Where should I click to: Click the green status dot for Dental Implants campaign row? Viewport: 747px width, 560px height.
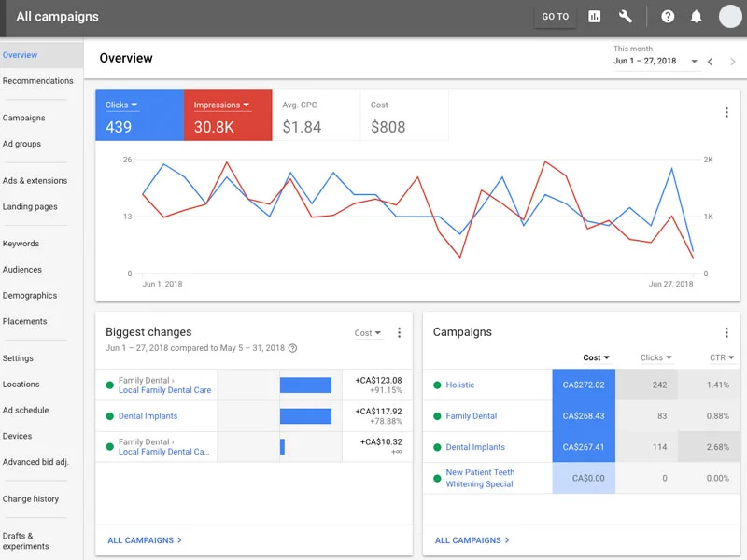pos(437,447)
